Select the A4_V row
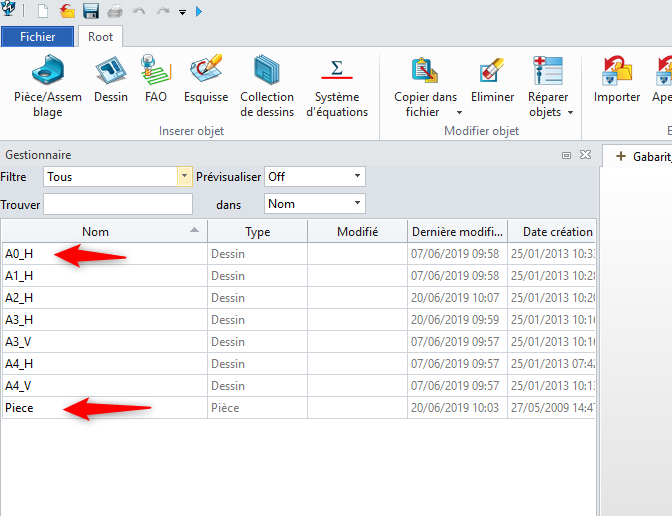 299,386
